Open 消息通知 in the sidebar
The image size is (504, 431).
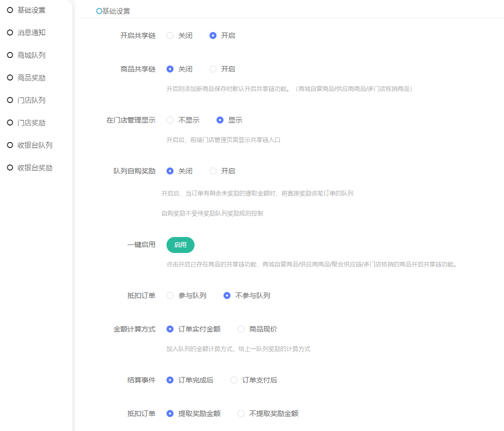point(31,32)
